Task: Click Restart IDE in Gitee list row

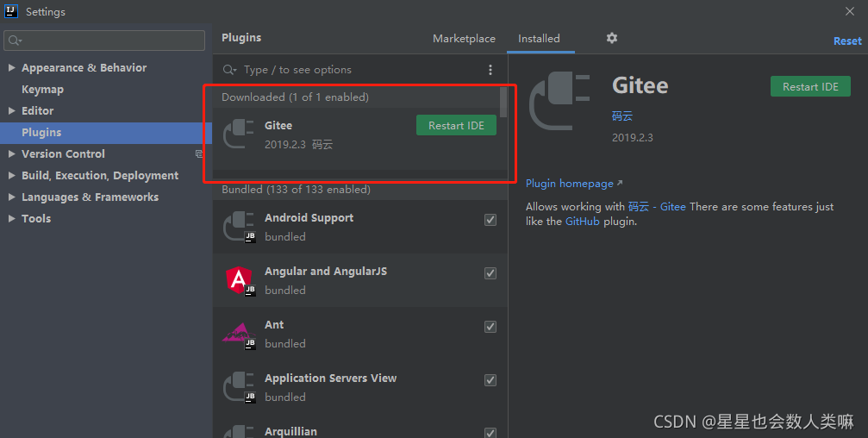Action: [x=456, y=126]
